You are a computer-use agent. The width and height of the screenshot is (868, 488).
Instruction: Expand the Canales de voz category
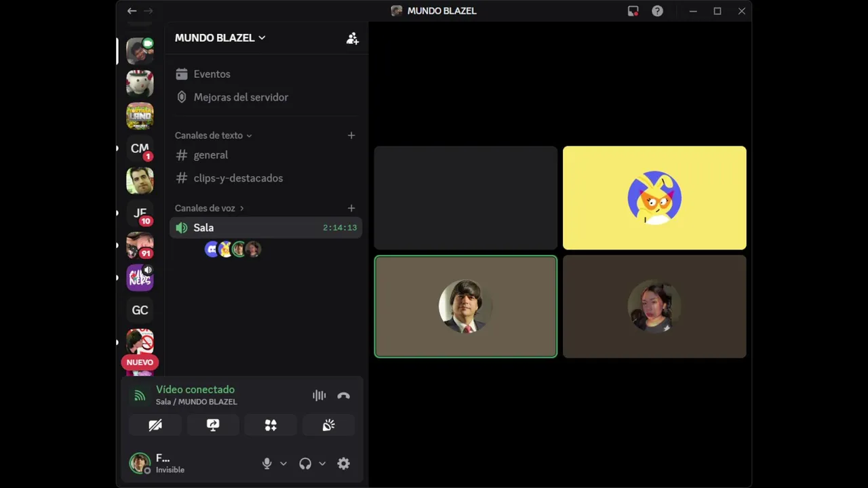pyautogui.click(x=209, y=208)
